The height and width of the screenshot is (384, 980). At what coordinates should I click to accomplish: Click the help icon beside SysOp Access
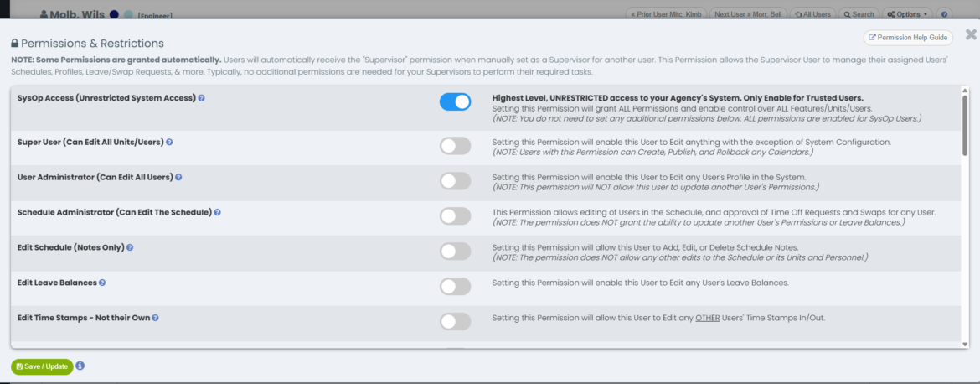201,98
